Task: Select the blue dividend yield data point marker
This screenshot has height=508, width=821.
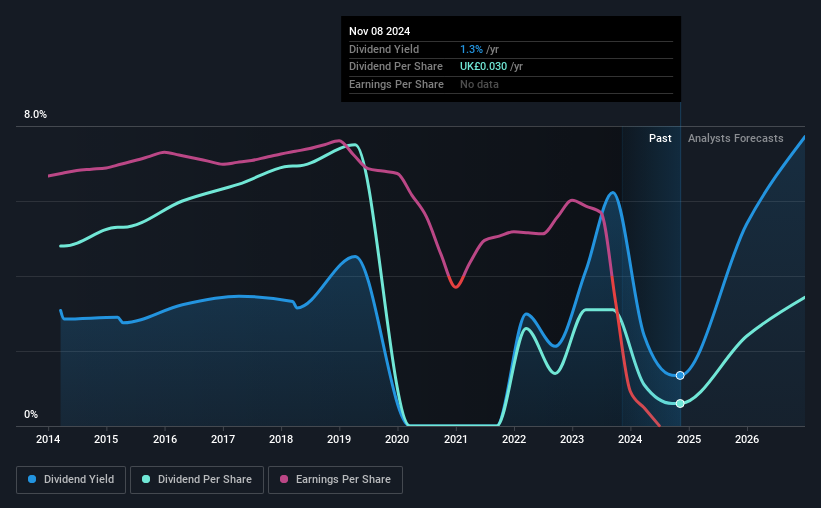Action: click(x=680, y=376)
